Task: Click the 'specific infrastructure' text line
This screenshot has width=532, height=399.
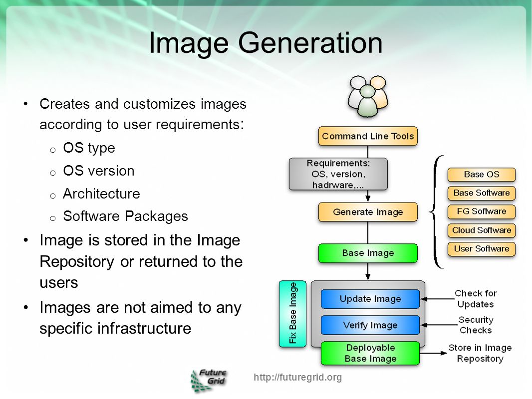Action: coord(115,329)
